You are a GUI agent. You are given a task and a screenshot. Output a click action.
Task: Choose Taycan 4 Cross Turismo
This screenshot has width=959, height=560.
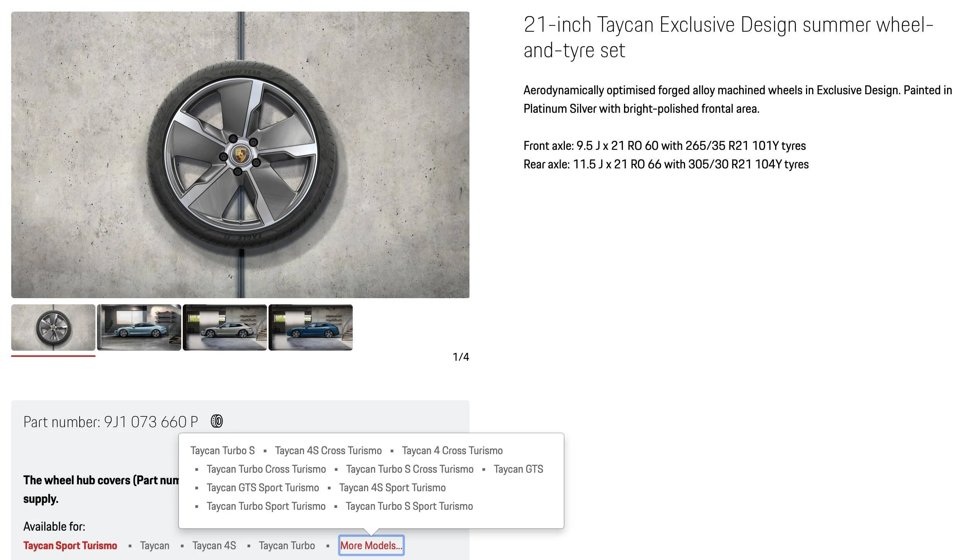[452, 450]
